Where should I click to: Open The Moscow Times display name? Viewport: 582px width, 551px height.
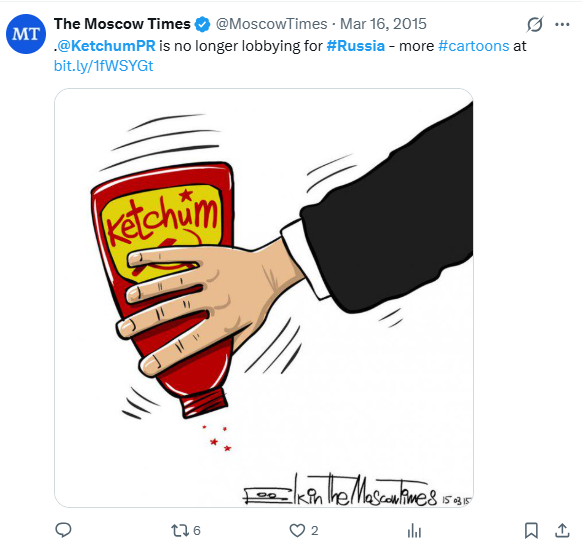tap(122, 24)
